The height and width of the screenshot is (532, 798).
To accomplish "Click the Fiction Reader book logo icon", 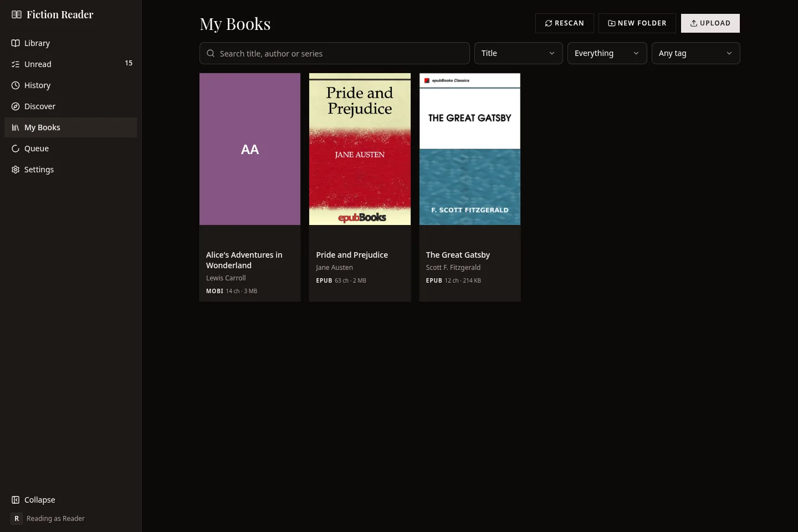I will point(17,14).
